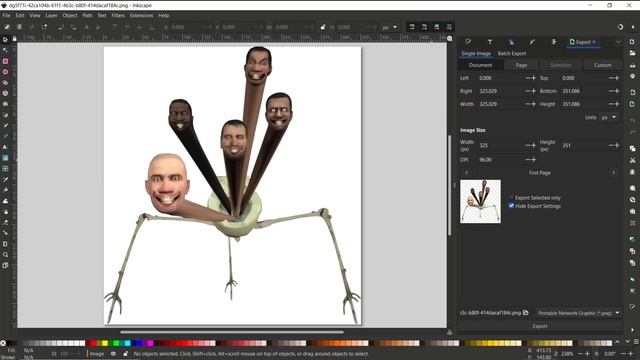The height and width of the screenshot is (360, 640).
Task: Go to next page arrow beside First Page
Action: 613,173
